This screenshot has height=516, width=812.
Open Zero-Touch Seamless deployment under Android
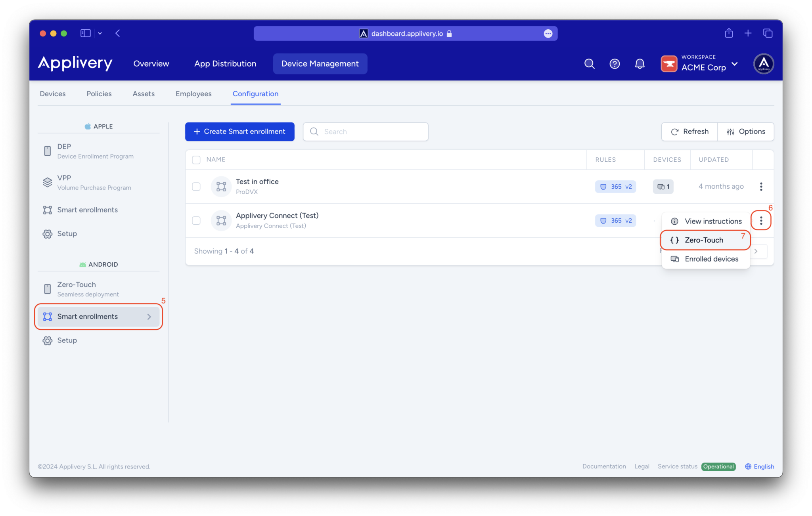point(88,289)
